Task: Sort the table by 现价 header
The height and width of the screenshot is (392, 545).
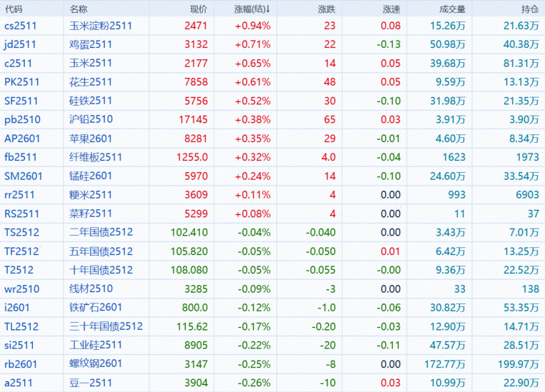Action: click(199, 9)
